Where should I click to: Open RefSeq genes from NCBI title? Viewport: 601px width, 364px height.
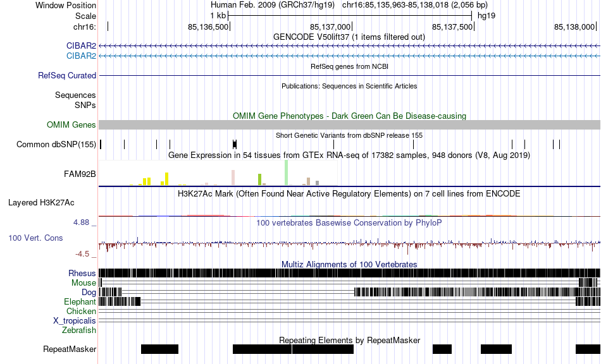pyautogui.click(x=349, y=66)
